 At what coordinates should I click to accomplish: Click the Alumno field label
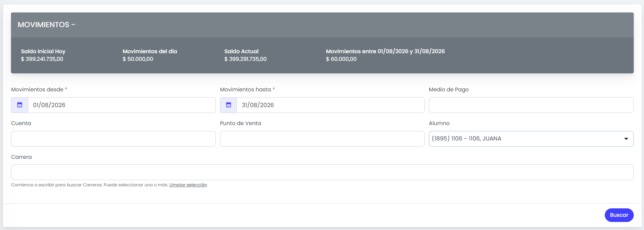pos(439,123)
